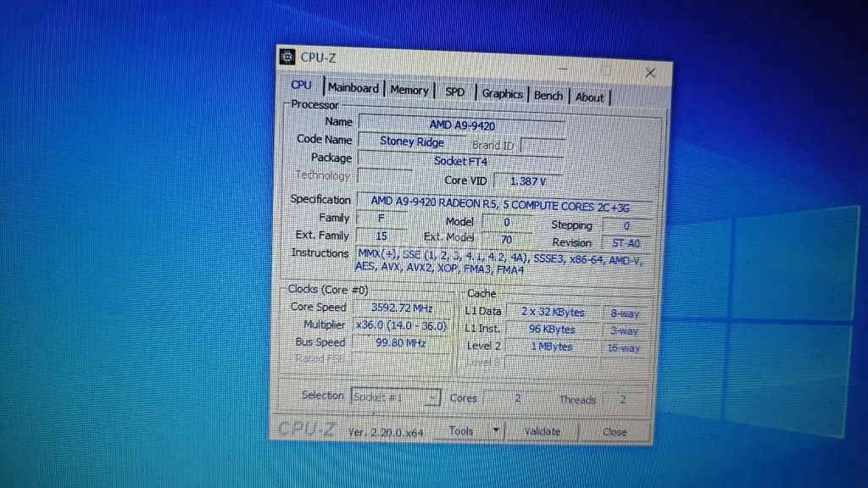Click the Validate button

(x=542, y=431)
